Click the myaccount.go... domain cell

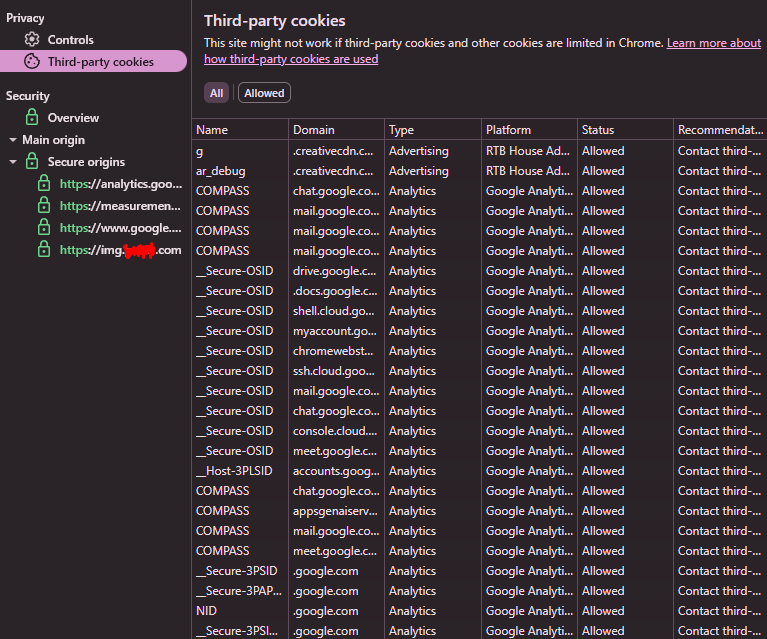click(337, 331)
